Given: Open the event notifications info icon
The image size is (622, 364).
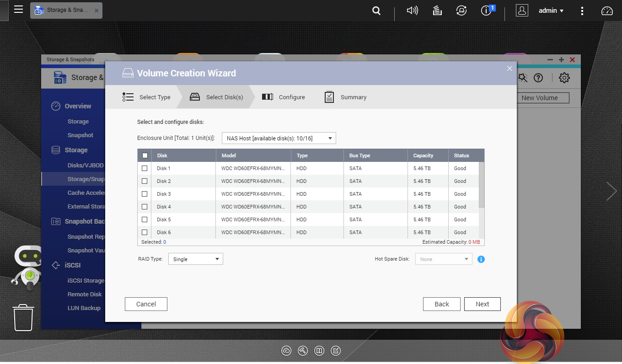Looking at the screenshot, I should coord(487,11).
